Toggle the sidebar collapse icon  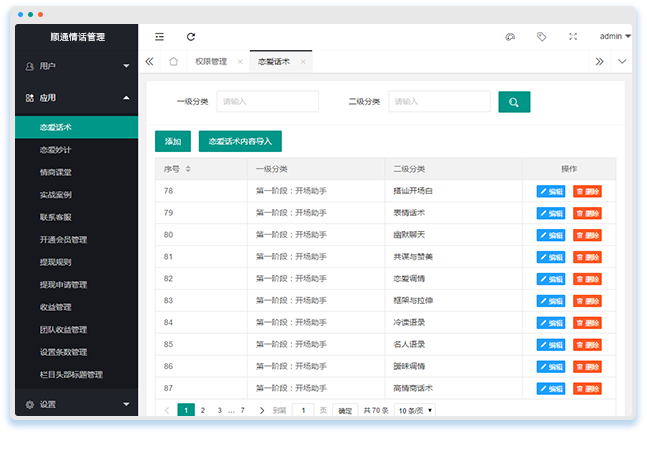[x=159, y=37]
